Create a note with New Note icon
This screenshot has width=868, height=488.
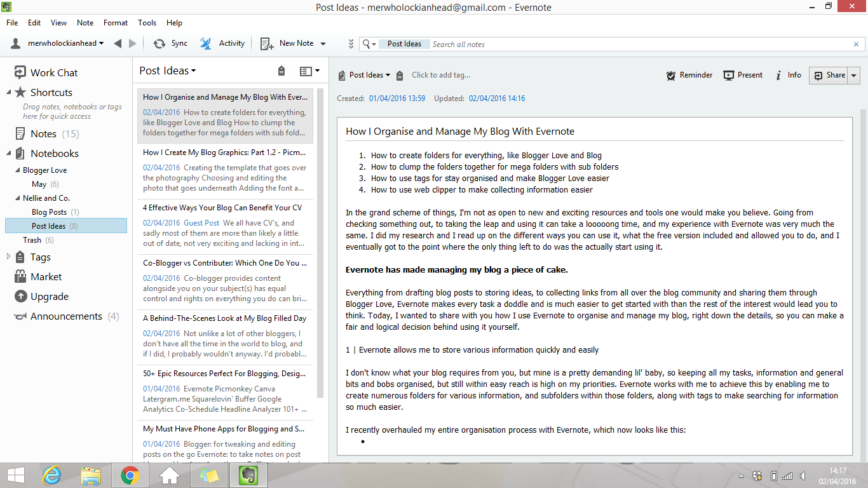click(x=267, y=43)
